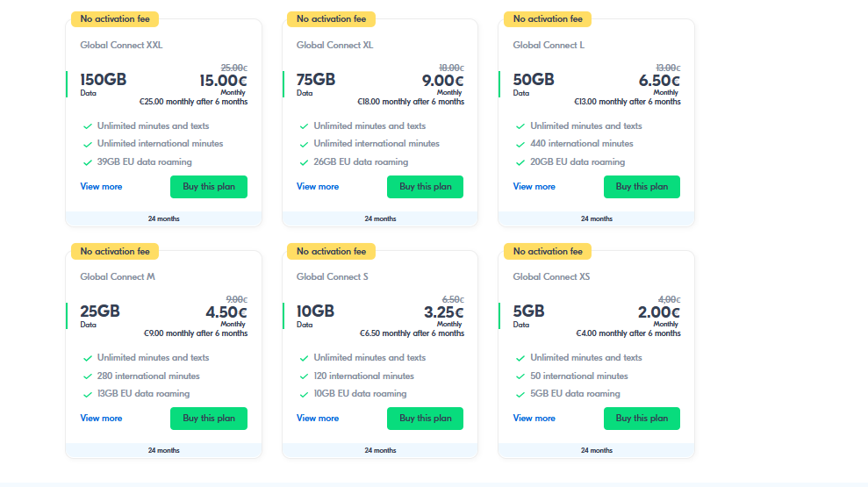The width and height of the screenshot is (868, 487).
Task: Click '120 international minutes' feature
Action: pos(363,376)
